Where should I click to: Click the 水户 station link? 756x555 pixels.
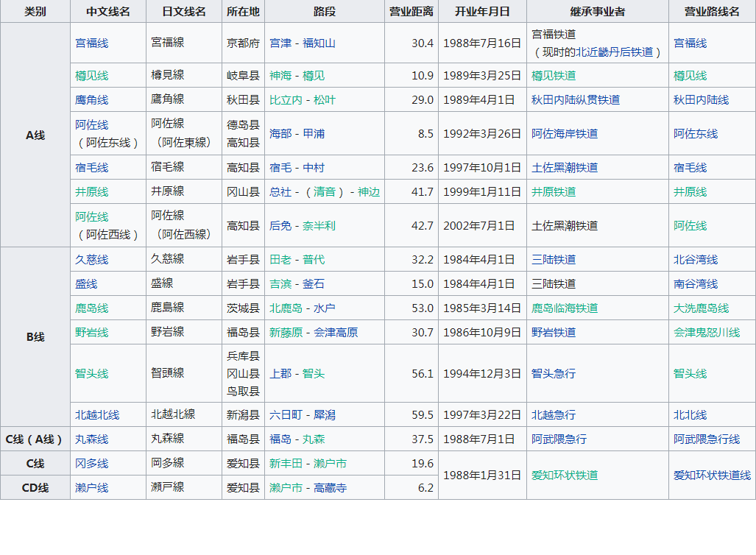pyautogui.click(x=325, y=308)
